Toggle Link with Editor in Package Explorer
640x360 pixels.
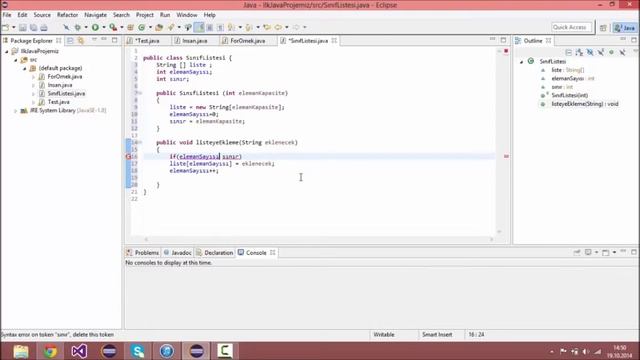pyautogui.click(x=81, y=40)
